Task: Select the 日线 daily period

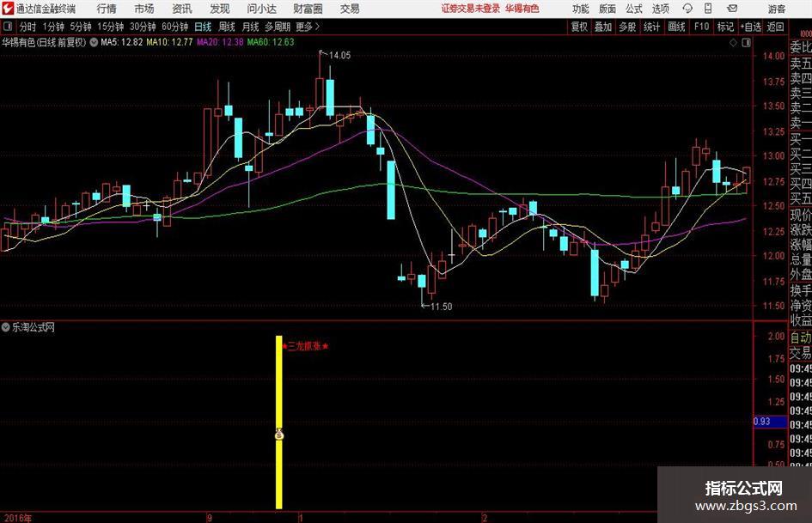Action: (x=203, y=27)
